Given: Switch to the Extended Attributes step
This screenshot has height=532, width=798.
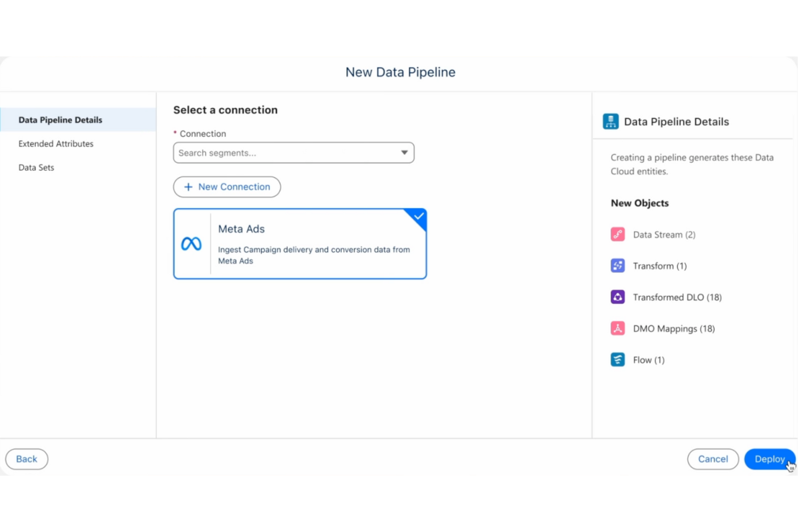Looking at the screenshot, I should point(56,143).
